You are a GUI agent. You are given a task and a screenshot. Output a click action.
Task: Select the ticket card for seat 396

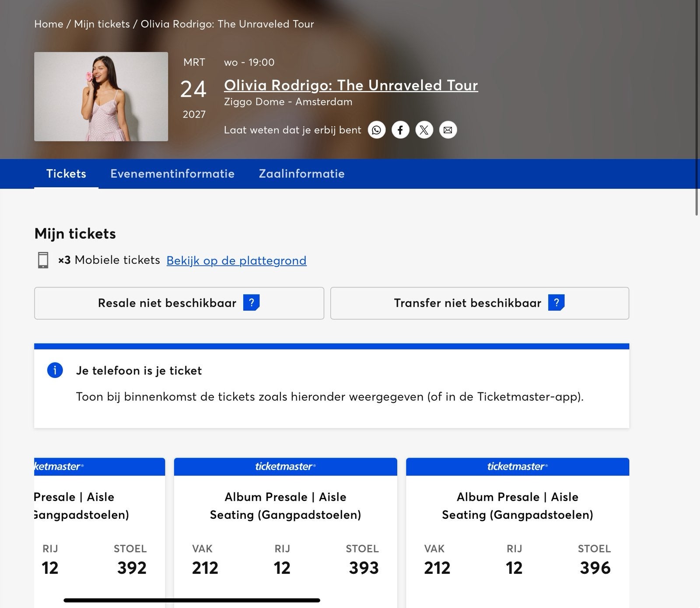click(x=518, y=532)
